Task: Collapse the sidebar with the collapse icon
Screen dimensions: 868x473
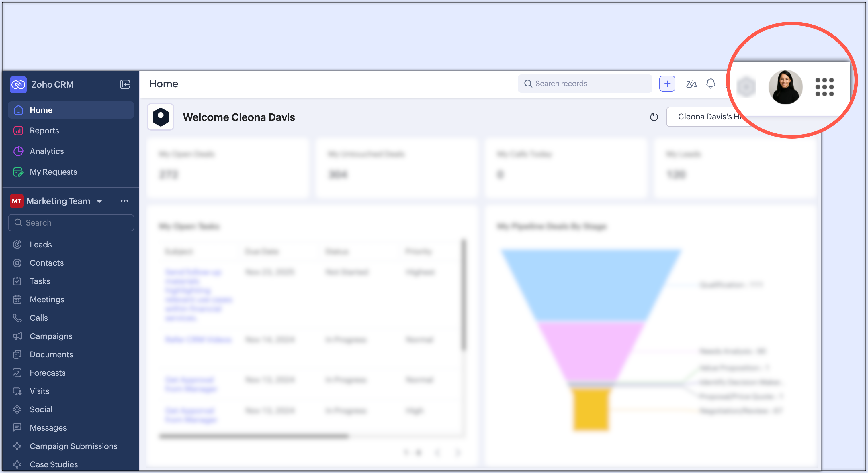Action: (x=125, y=84)
